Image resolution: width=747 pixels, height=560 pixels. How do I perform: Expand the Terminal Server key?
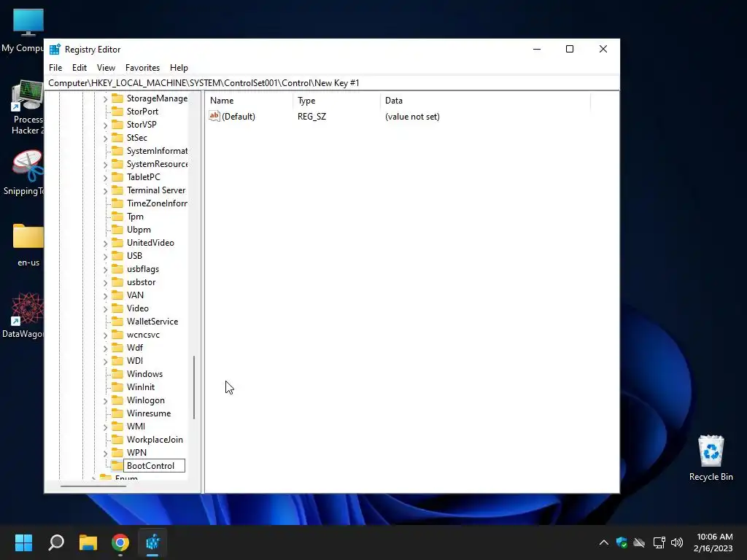(105, 191)
